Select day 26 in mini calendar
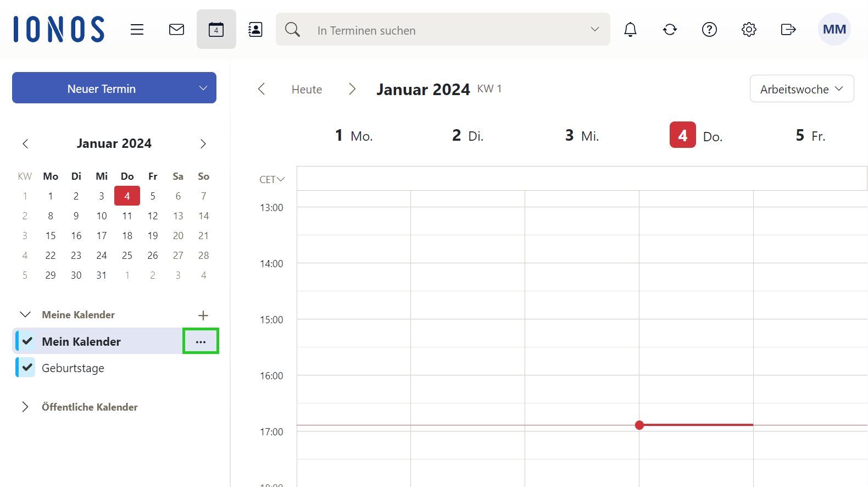The image size is (868, 487). [153, 255]
